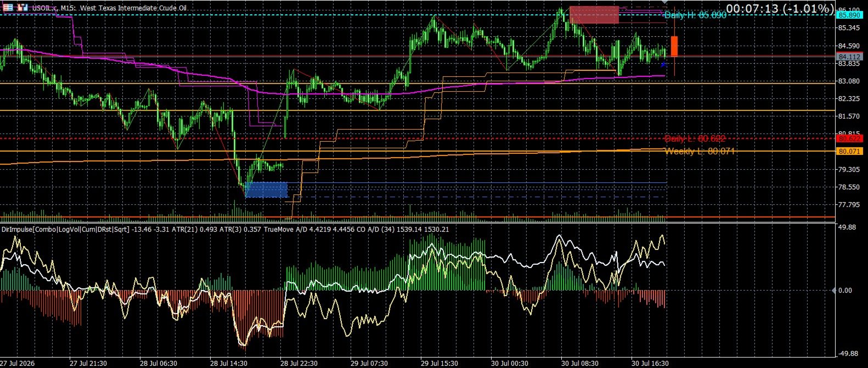The image size is (868, 368).
Task: Click the DirImpulse indicator label
Action: 65,229
